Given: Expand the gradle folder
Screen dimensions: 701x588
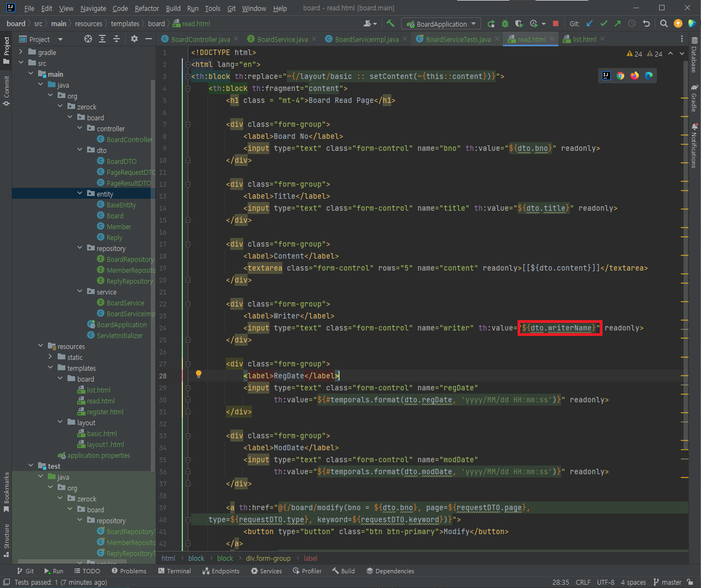Looking at the screenshot, I should tap(21, 52).
